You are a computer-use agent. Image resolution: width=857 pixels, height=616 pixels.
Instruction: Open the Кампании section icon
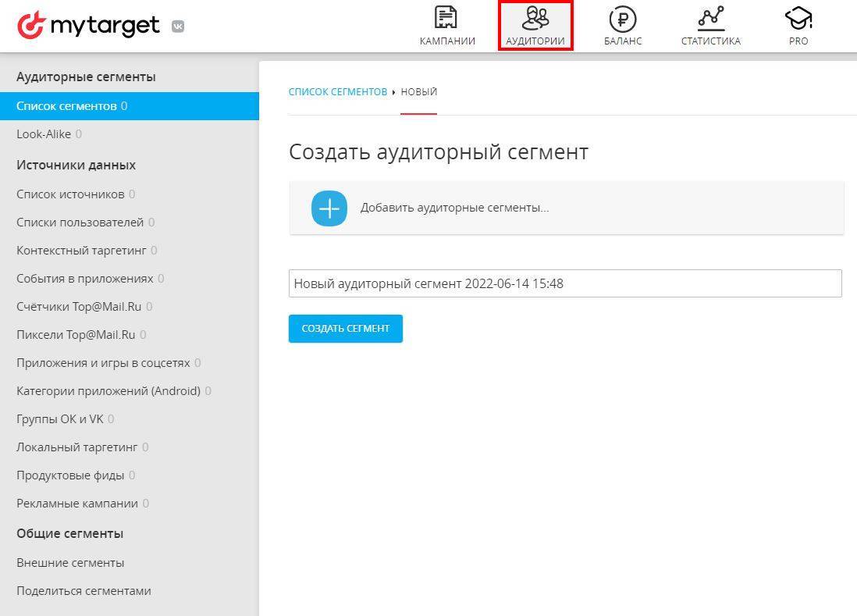click(446, 18)
